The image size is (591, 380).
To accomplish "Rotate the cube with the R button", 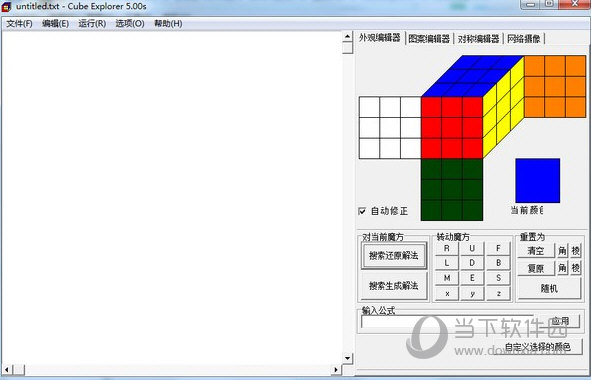I will (447, 248).
